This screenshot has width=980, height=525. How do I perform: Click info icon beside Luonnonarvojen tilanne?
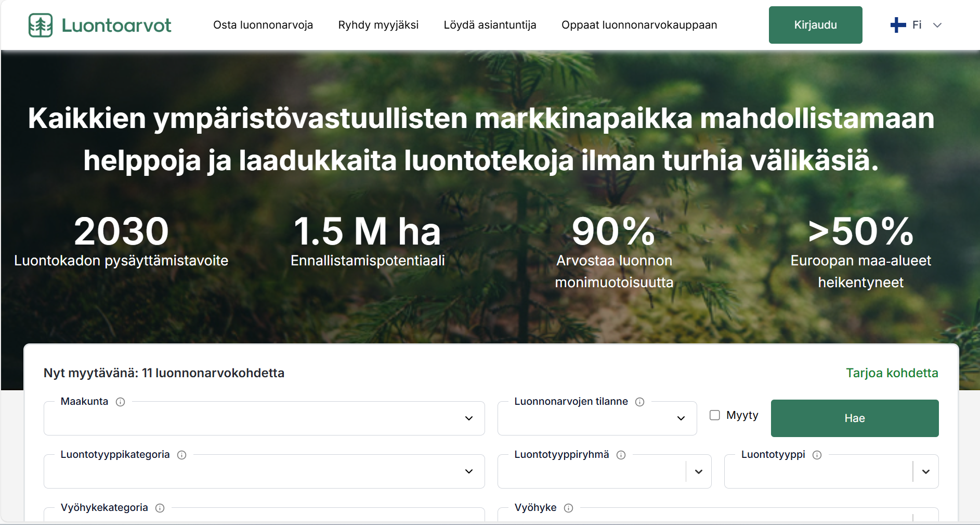(639, 402)
